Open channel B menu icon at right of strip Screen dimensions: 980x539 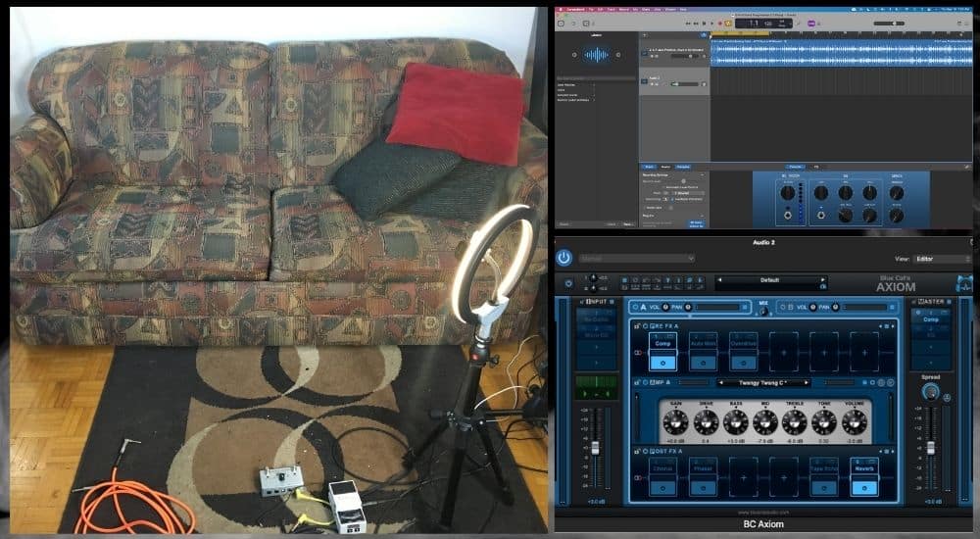pyautogui.click(x=892, y=307)
